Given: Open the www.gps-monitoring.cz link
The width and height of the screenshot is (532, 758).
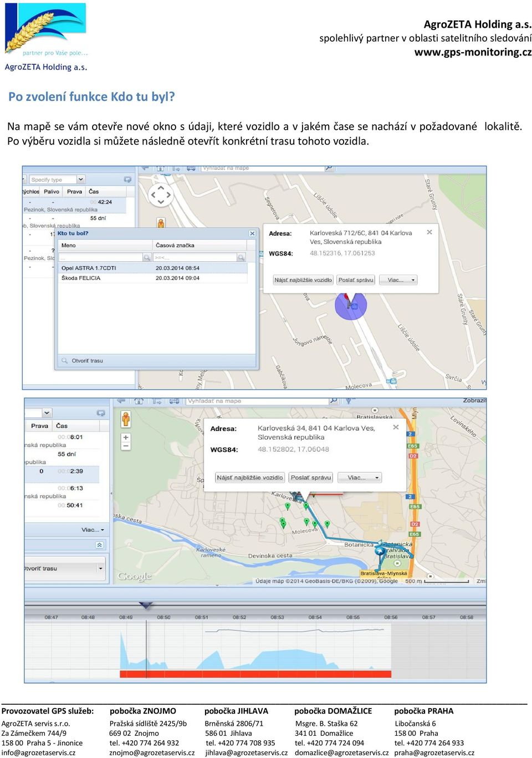Looking at the screenshot, I should click(x=473, y=52).
